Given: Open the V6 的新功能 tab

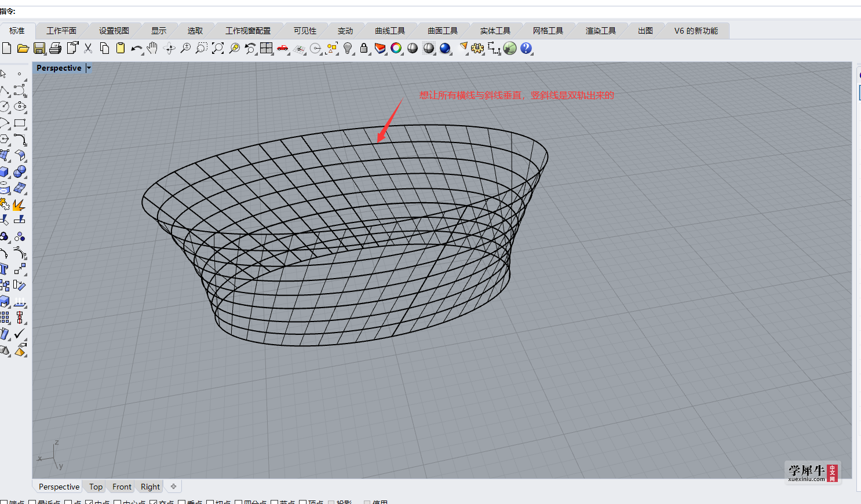Looking at the screenshot, I should tap(696, 31).
